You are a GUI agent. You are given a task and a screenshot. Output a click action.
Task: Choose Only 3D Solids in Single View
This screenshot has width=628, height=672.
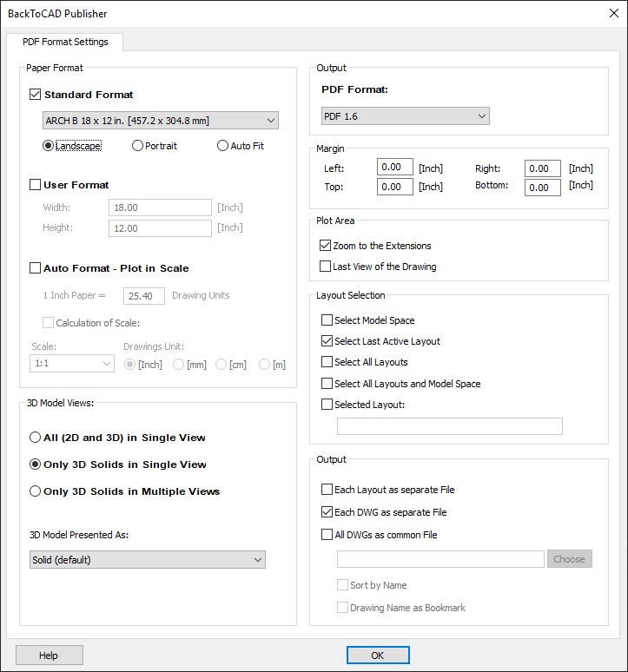point(35,464)
